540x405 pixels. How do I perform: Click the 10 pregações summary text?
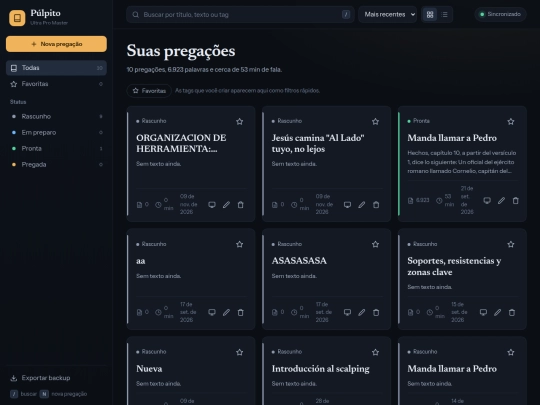click(204, 70)
